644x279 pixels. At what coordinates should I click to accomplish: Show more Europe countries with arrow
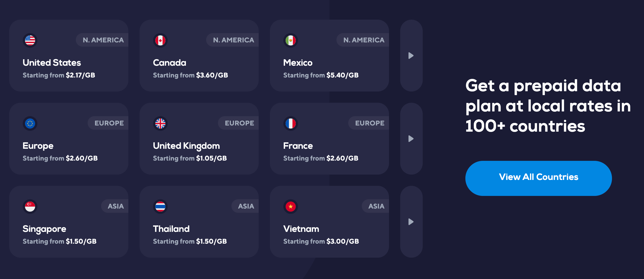[x=411, y=139]
